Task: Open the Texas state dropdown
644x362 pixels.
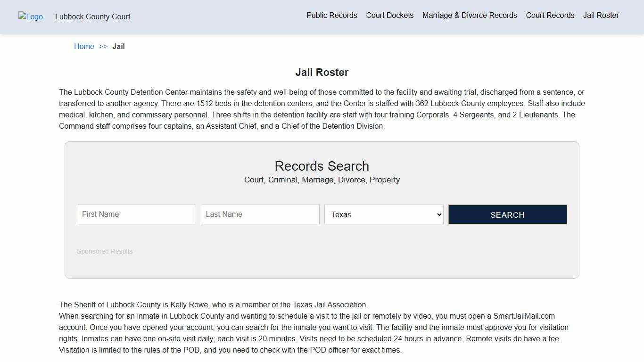Action: (x=383, y=214)
